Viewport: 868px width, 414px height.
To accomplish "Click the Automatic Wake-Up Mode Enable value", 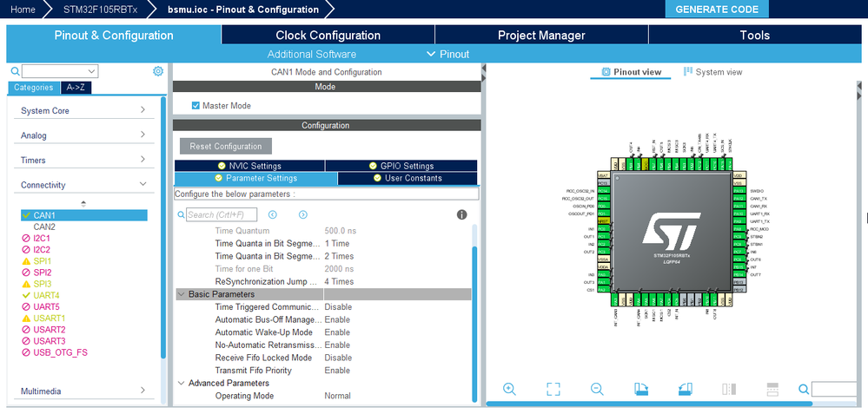I will point(337,332).
